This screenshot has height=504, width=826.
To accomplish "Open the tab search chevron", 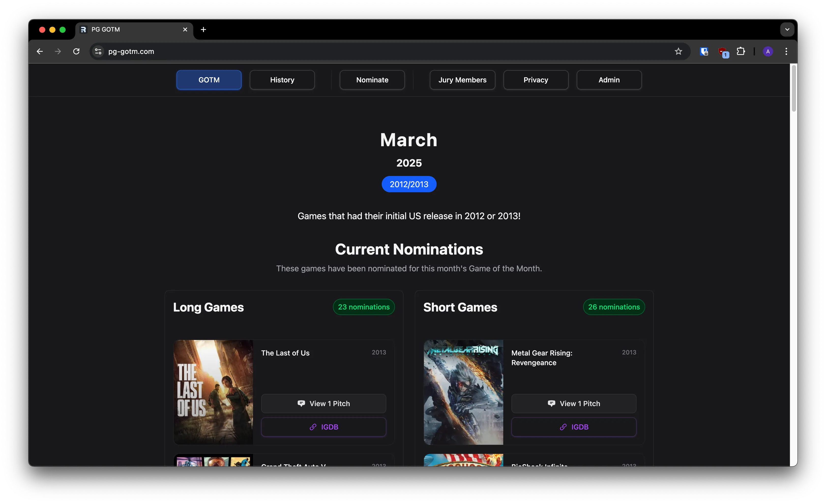I will 787,29.
